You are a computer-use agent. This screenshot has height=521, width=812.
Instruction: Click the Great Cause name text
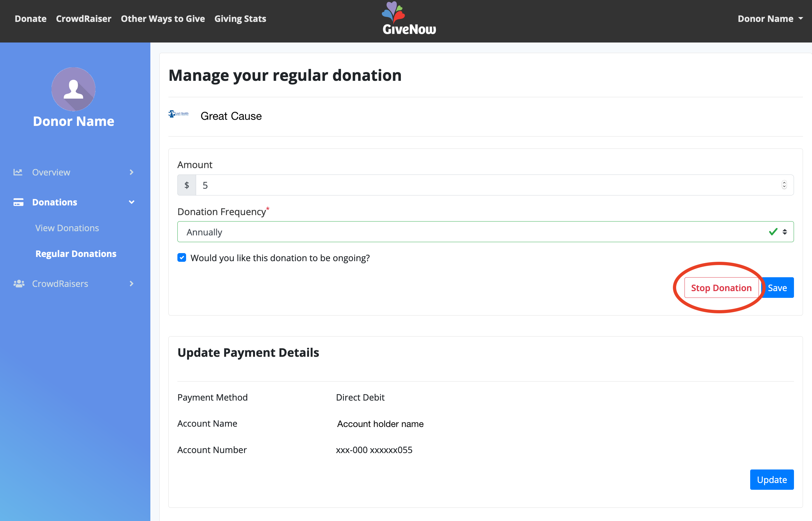[231, 116]
